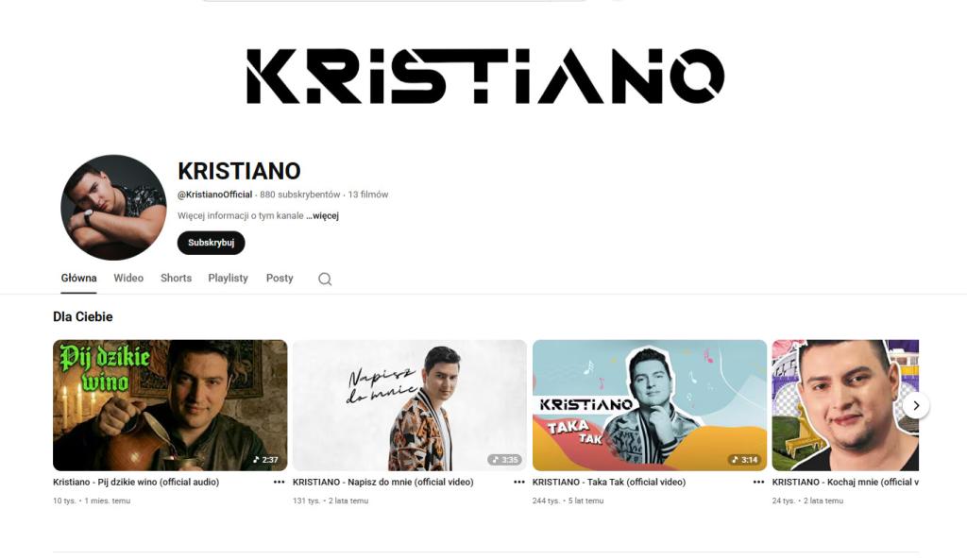This screenshot has height=560, width=967.
Task: Open the Posty tab
Action: (x=280, y=279)
